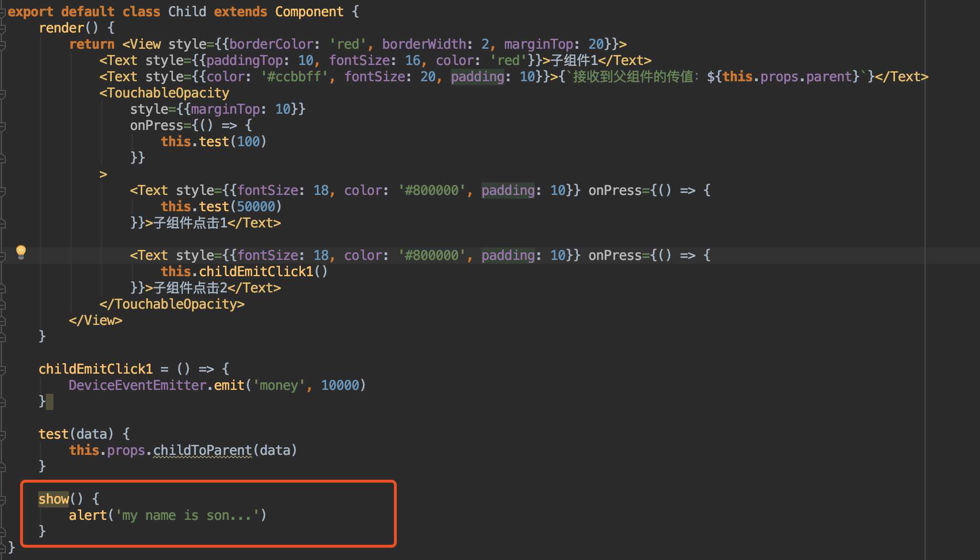
Task: Click the closing </TouchableOpacity> tag
Action: [172, 304]
